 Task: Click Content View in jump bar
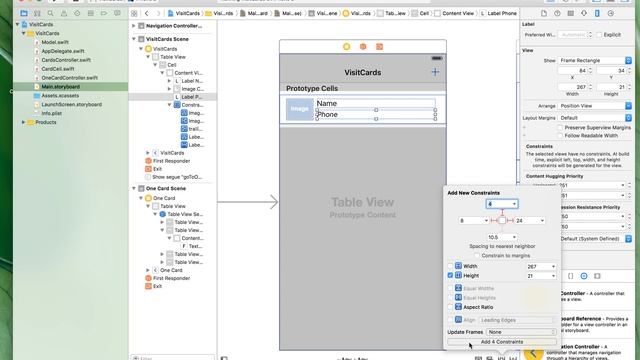point(454,13)
